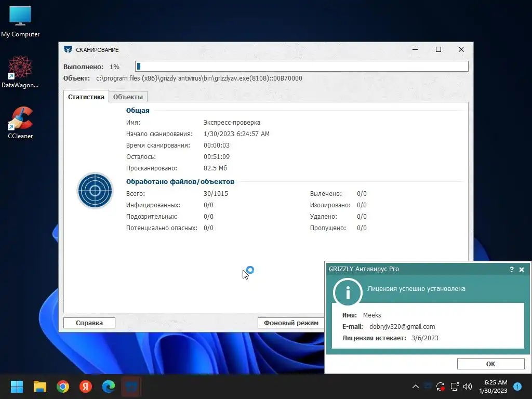Click Обработано файлов/объектов heading
The height and width of the screenshot is (399, 532).
coord(180,181)
